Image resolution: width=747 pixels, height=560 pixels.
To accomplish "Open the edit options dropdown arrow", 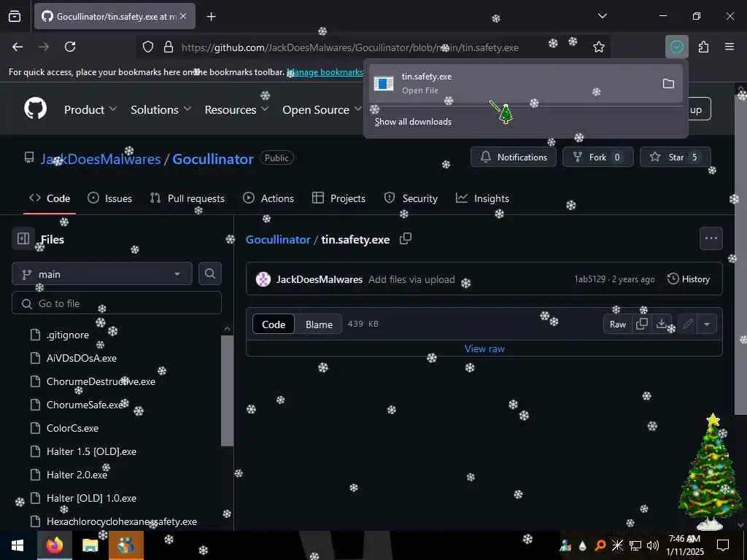I will tap(706, 324).
